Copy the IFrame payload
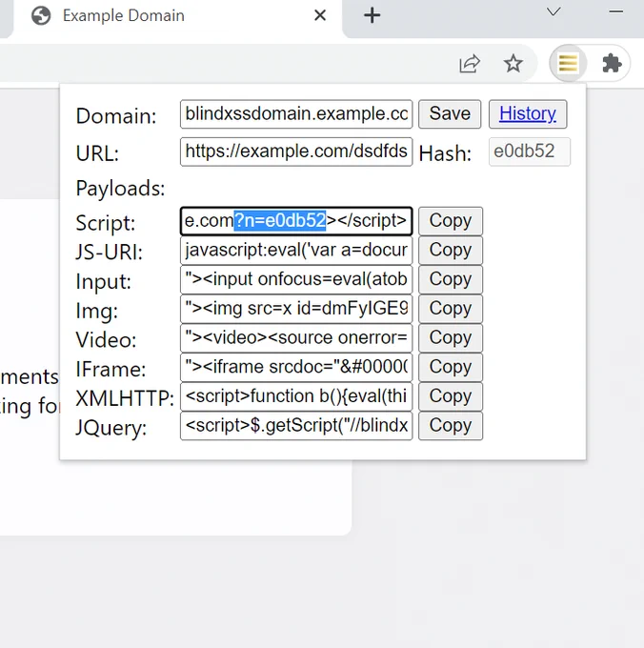Screen dimensions: 644x648 tap(451, 368)
